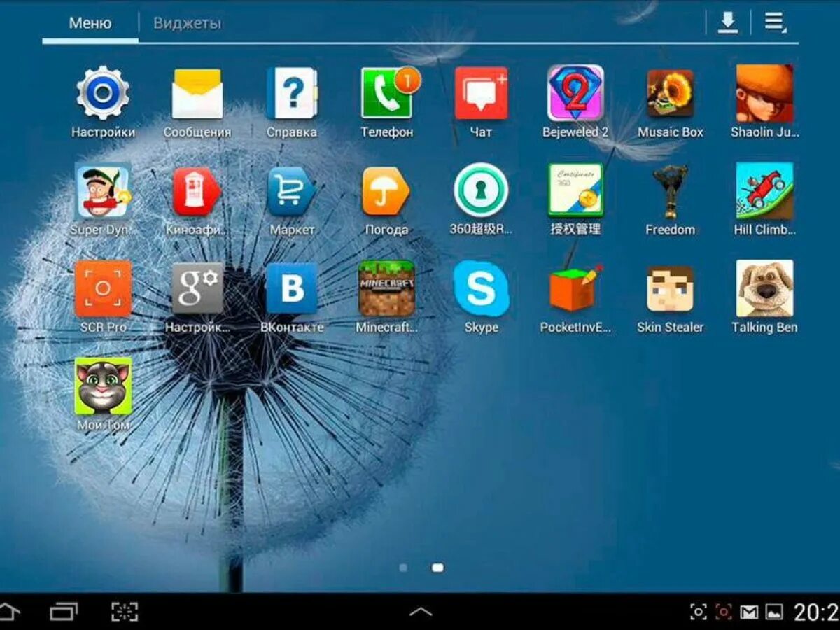Start the Minecraft game
This screenshot has height=630, width=840.
tap(386, 288)
